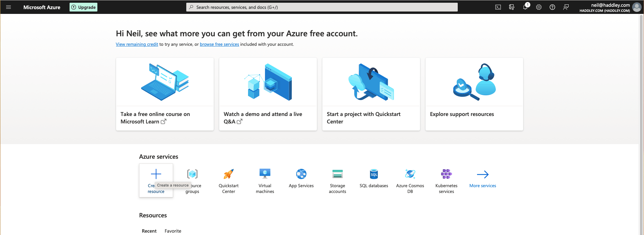
Task: Open the hamburger portal menu
Action: (x=8, y=7)
